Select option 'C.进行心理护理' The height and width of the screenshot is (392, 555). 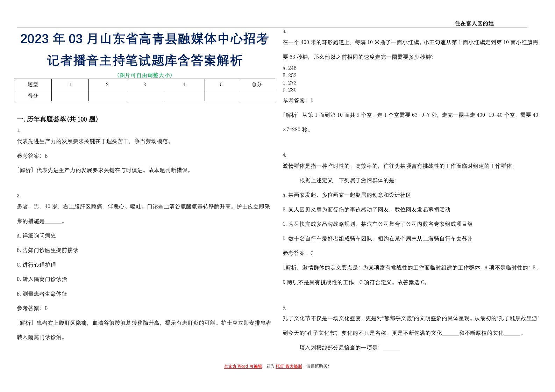[36, 265]
